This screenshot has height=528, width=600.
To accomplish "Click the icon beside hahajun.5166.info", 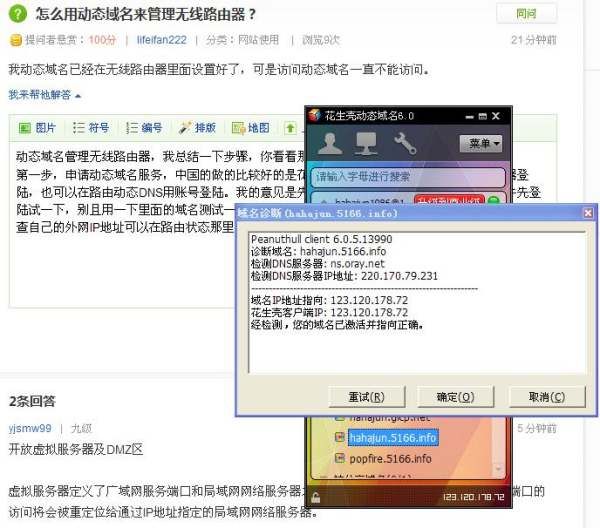I will (x=339, y=437).
